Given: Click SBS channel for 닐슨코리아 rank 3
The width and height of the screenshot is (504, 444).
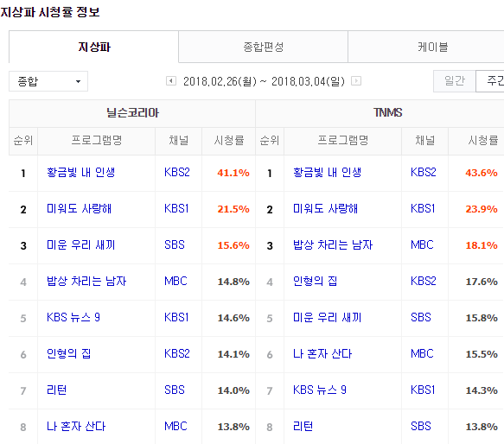Looking at the screenshot, I should pyautogui.click(x=175, y=245).
